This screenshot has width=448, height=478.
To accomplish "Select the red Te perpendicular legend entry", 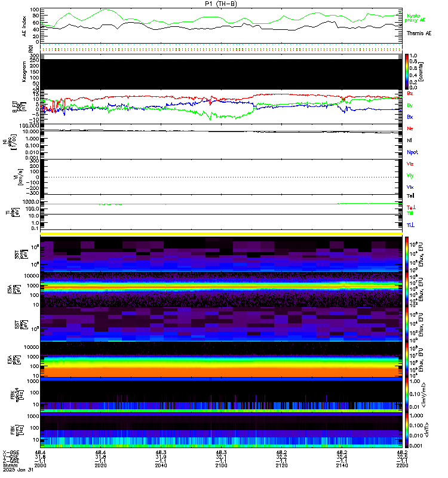I will pos(411,207).
